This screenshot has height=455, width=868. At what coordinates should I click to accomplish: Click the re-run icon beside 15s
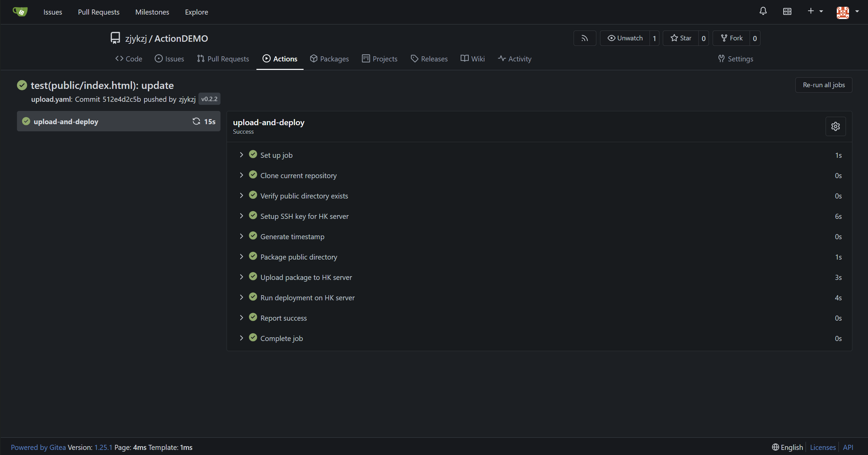[x=196, y=121]
